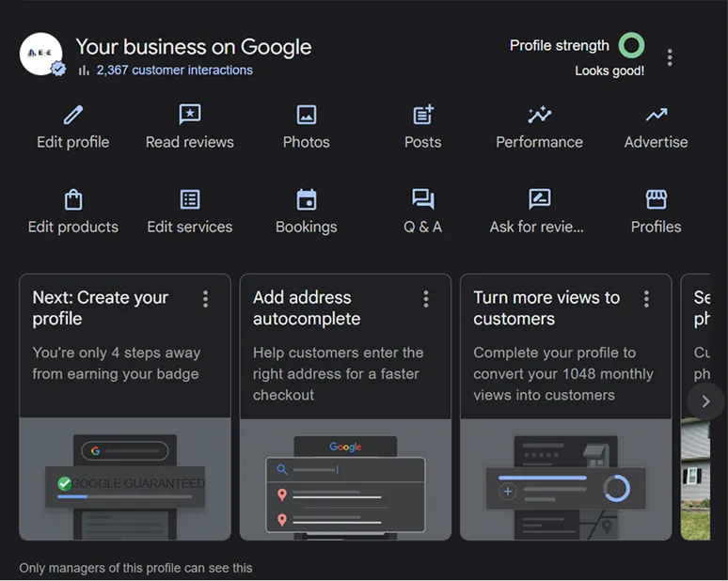Open Turn more views to customers title
Image resolution: width=728 pixels, height=581 pixels.
point(546,308)
